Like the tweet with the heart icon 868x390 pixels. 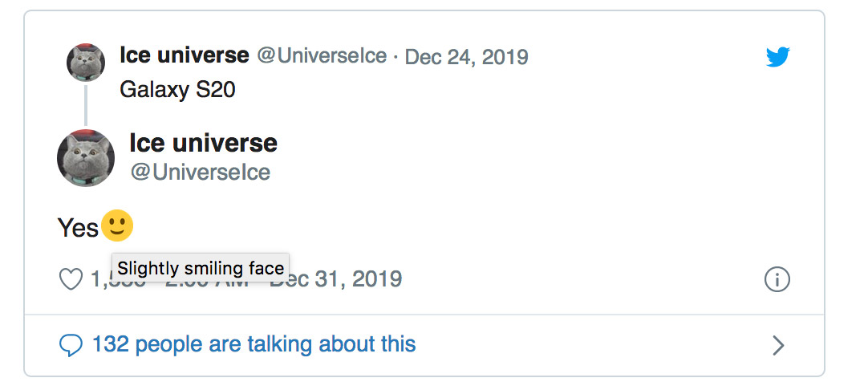coord(71,279)
